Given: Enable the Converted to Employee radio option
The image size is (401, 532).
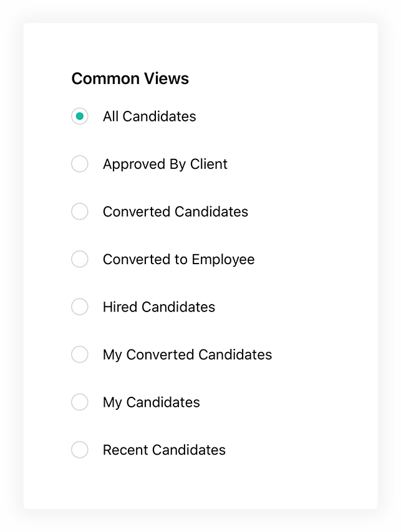Looking at the screenshot, I should pos(80,259).
